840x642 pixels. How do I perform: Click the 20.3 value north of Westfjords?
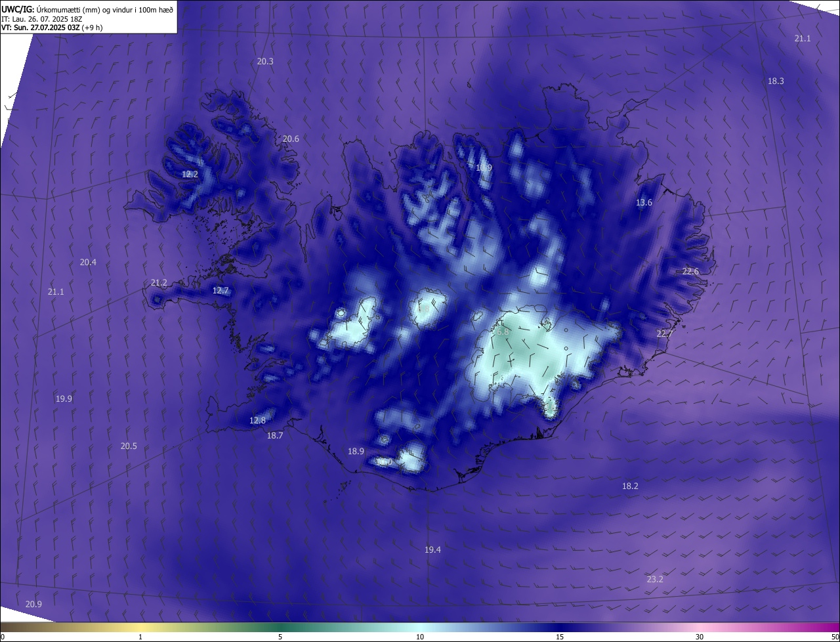pos(265,61)
